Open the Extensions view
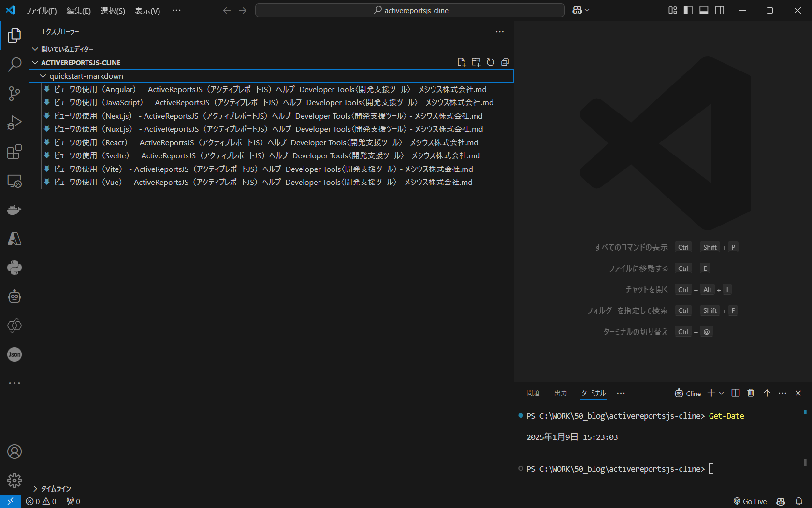Image resolution: width=812 pixels, height=508 pixels. [x=14, y=152]
